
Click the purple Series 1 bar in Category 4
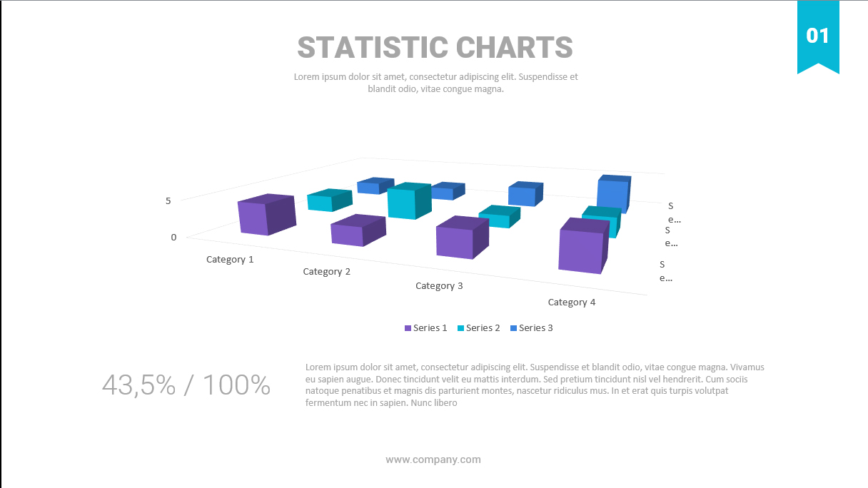(x=582, y=247)
